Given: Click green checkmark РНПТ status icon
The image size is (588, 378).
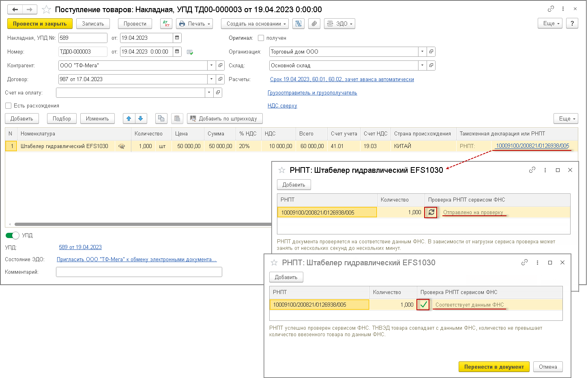Looking at the screenshot, I should pos(423,305).
